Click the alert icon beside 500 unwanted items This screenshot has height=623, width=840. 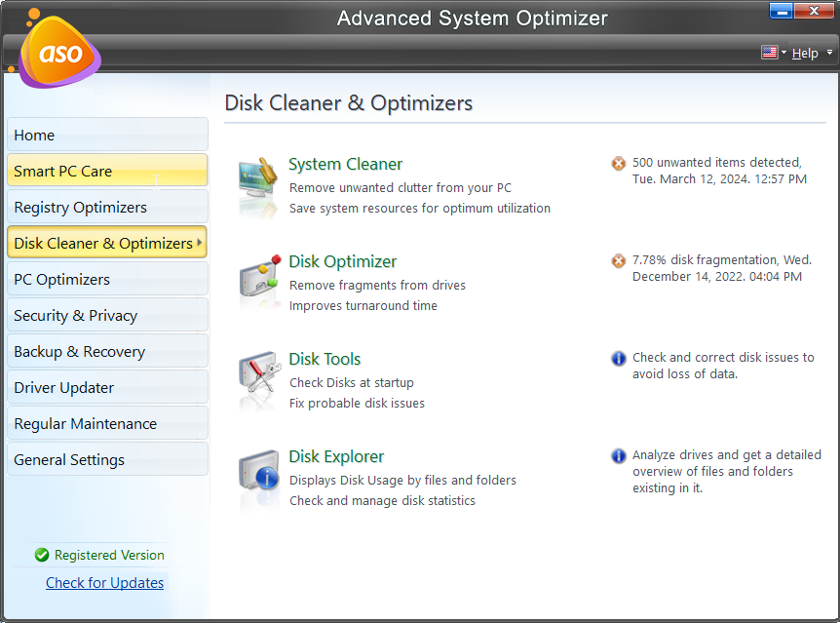tap(618, 164)
